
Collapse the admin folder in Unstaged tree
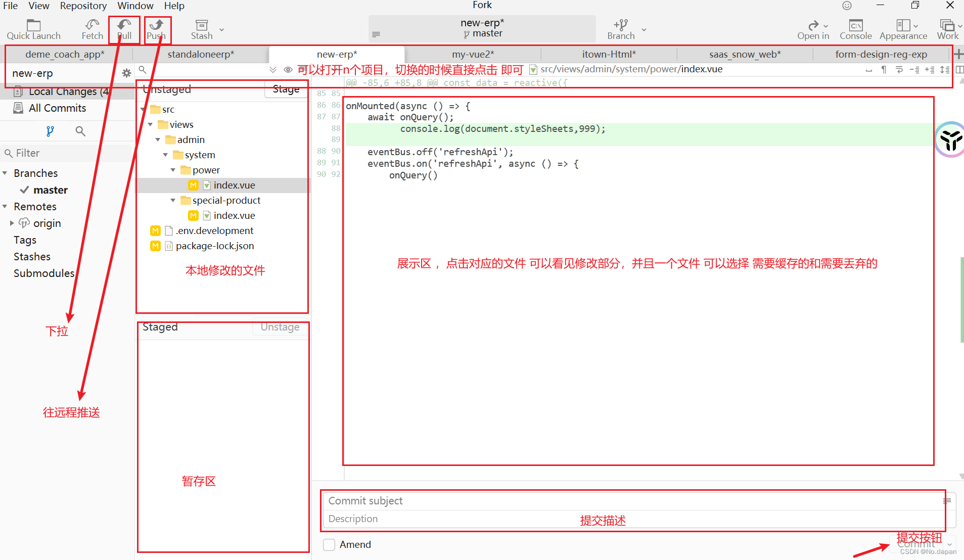(x=158, y=139)
